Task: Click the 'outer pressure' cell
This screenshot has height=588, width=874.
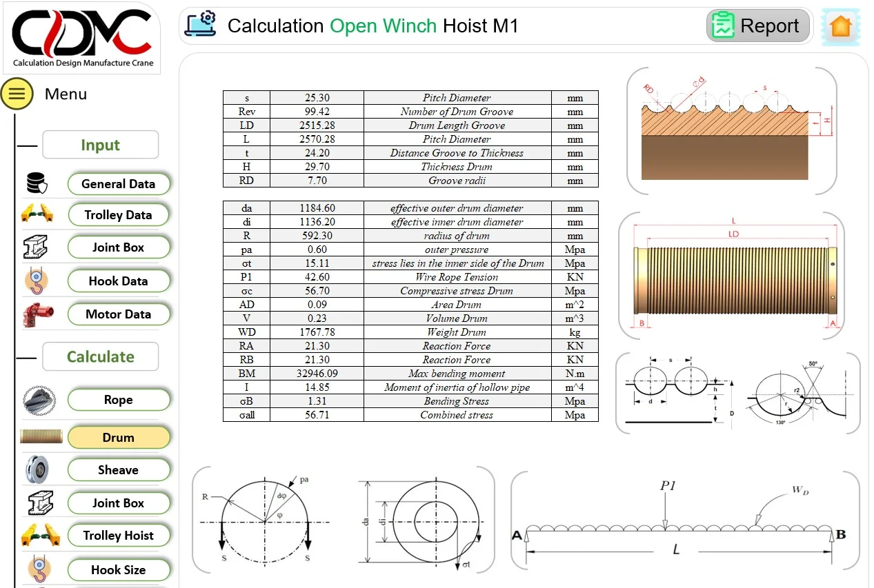Action: point(457,250)
